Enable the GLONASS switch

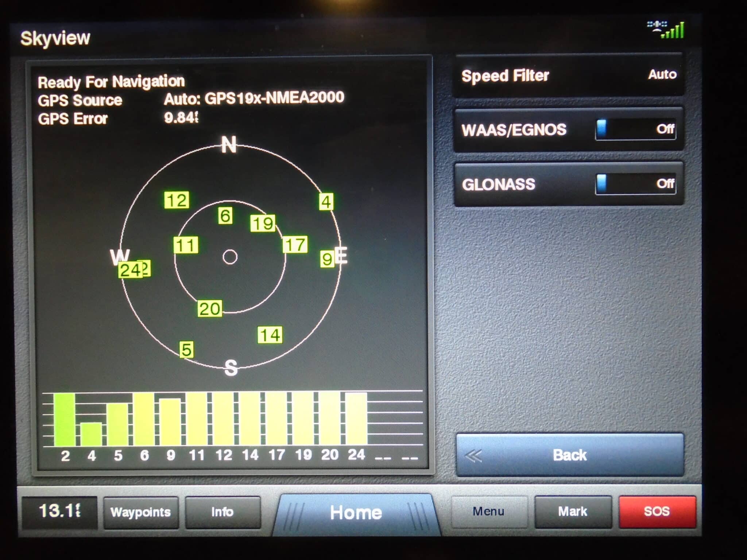pos(635,184)
